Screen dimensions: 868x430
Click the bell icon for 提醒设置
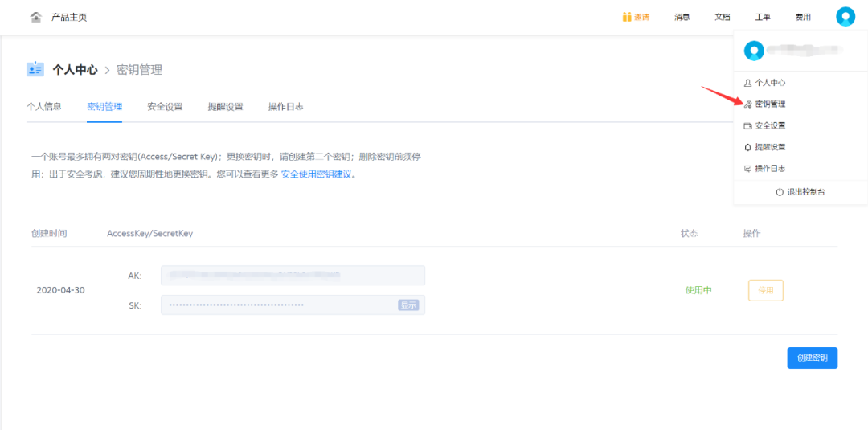click(747, 147)
